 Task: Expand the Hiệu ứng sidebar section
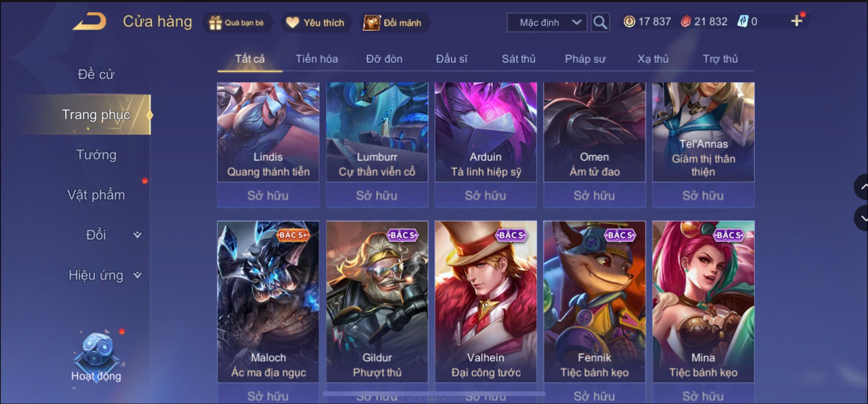[x=105, y=275]
